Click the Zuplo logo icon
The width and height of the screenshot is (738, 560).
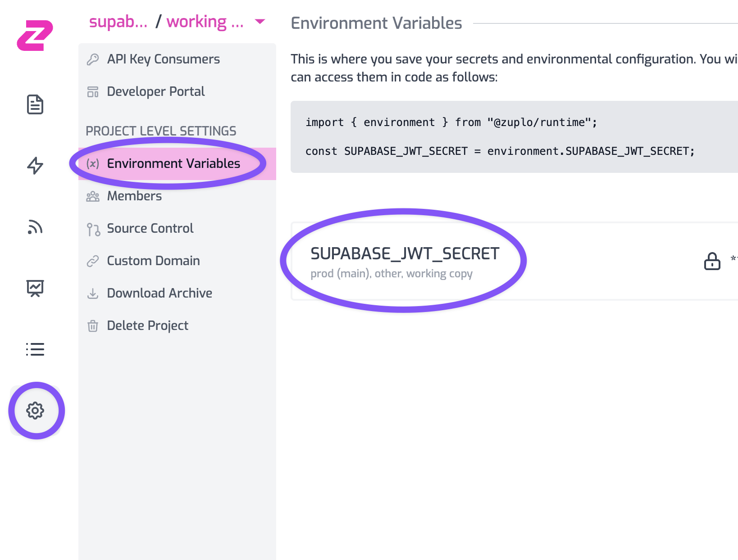pos(35,35)
